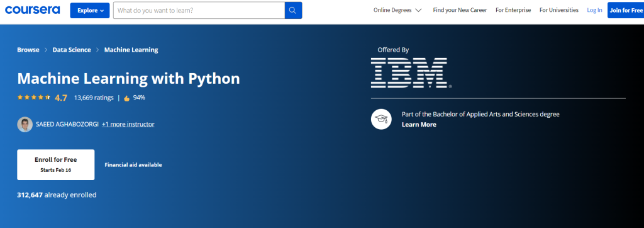Click the SAEED AGHABOZORGI instructor name

point(67,124)
